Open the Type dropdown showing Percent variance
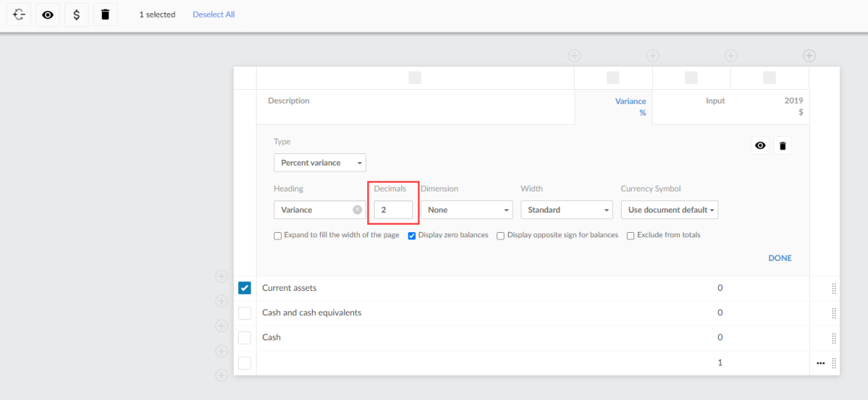This screenshot has width=868, height=400. pyautogui.click(x=319, y=163)
